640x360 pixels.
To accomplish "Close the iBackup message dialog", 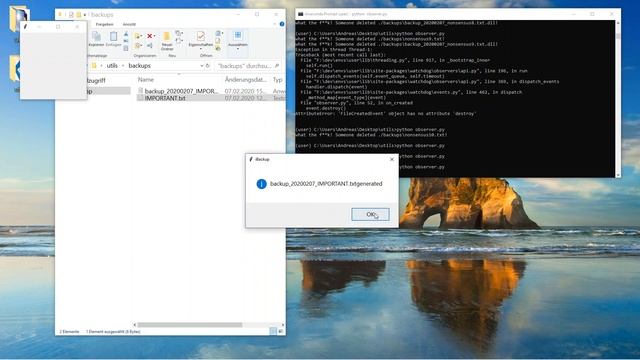I will [x=392, y=159].
